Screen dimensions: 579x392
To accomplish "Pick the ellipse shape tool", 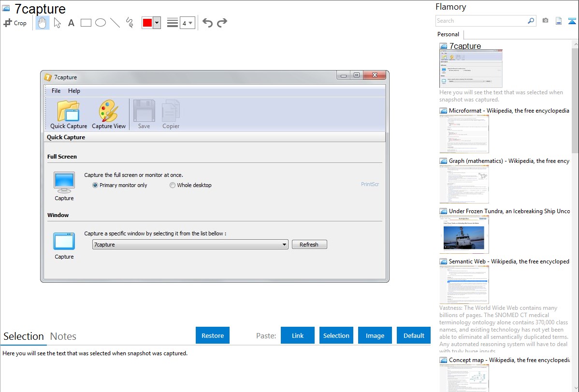I will (101, 23).
